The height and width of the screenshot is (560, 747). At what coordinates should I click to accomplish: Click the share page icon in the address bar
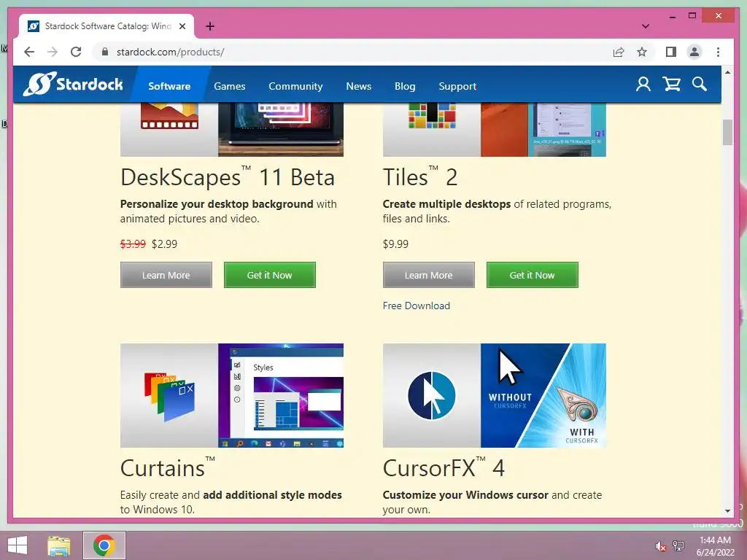click(619, 52)
